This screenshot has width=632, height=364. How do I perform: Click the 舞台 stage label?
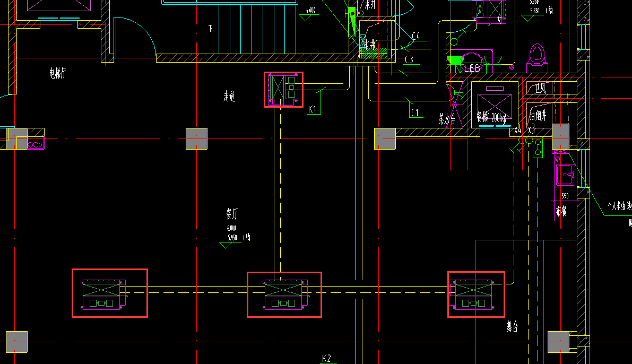512,326
